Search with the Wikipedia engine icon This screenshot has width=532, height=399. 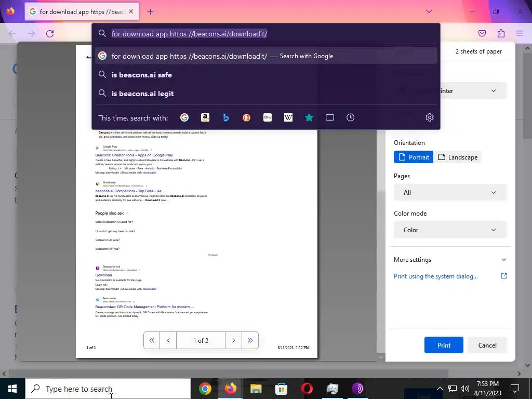[x=288, y=117]
